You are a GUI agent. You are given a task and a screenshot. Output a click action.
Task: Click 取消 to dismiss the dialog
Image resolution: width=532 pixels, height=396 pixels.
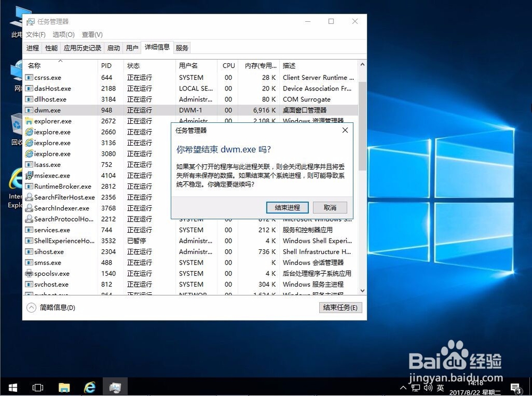[x=329, y=207]
